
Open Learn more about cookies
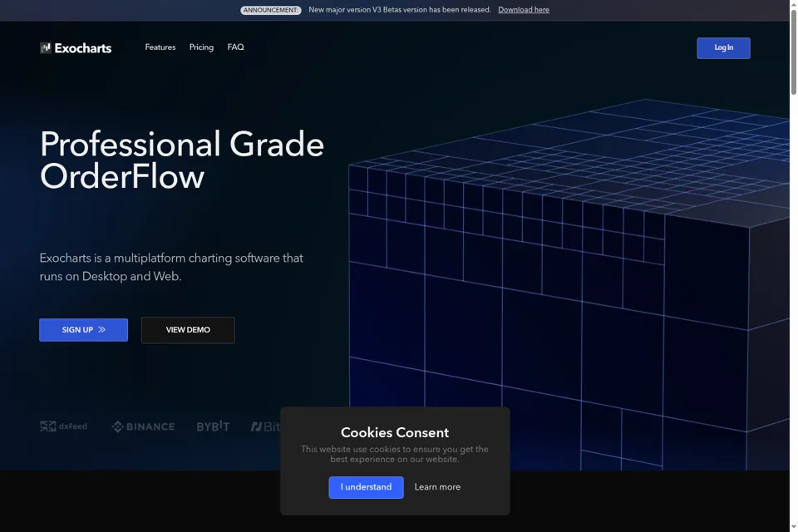pyautogui.click(x=437, y=487)
